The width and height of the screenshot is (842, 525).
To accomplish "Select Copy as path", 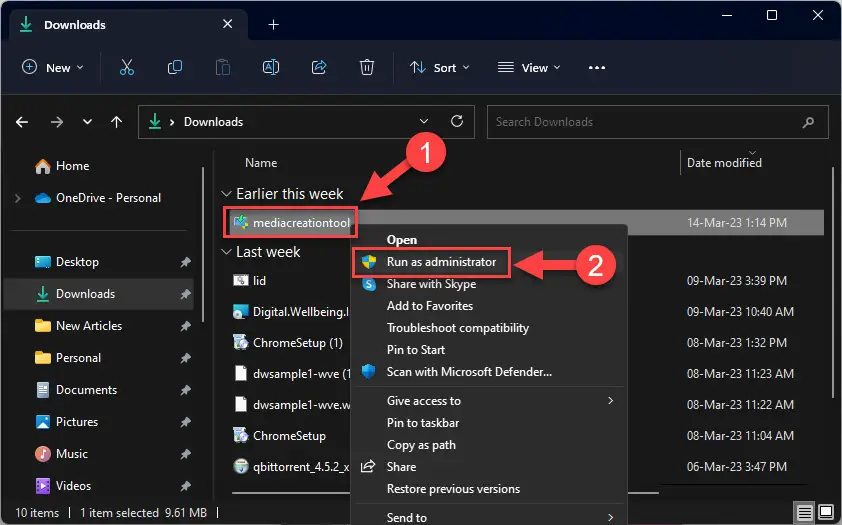I will coord(489,445).
